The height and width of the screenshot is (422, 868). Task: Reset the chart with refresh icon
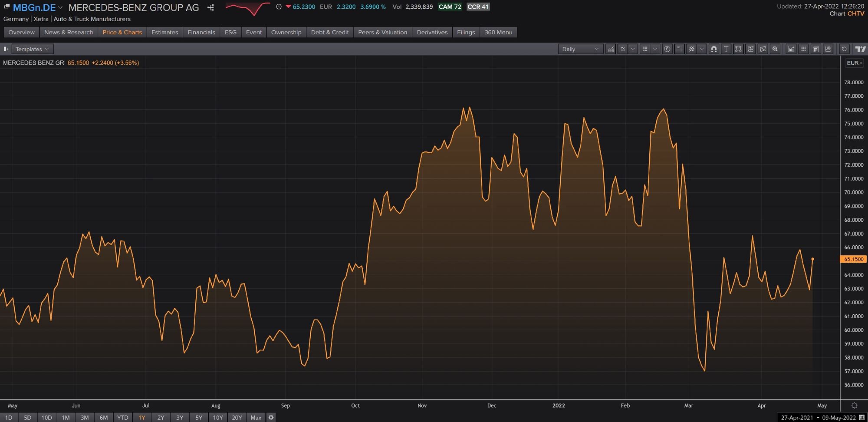[x=844, y=49]
